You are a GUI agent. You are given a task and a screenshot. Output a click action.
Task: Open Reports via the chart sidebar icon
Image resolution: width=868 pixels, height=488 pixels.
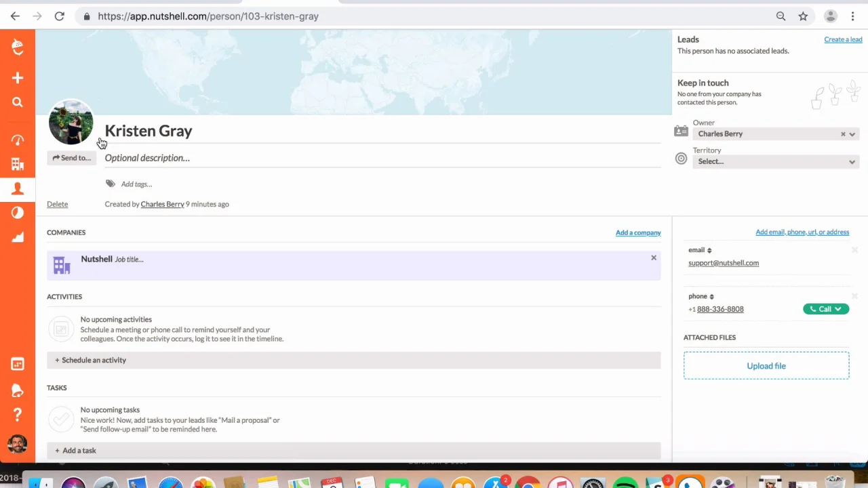pos(18,237)
